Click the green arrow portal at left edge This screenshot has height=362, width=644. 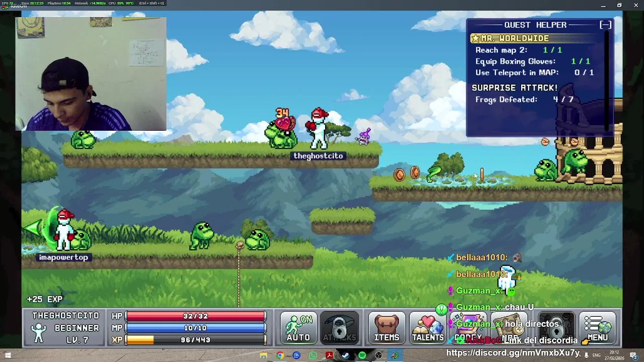pos(32,229)
